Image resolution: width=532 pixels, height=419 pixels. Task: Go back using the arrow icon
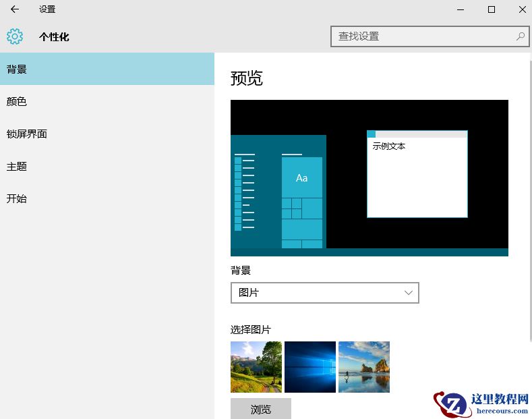click(15, 9)
